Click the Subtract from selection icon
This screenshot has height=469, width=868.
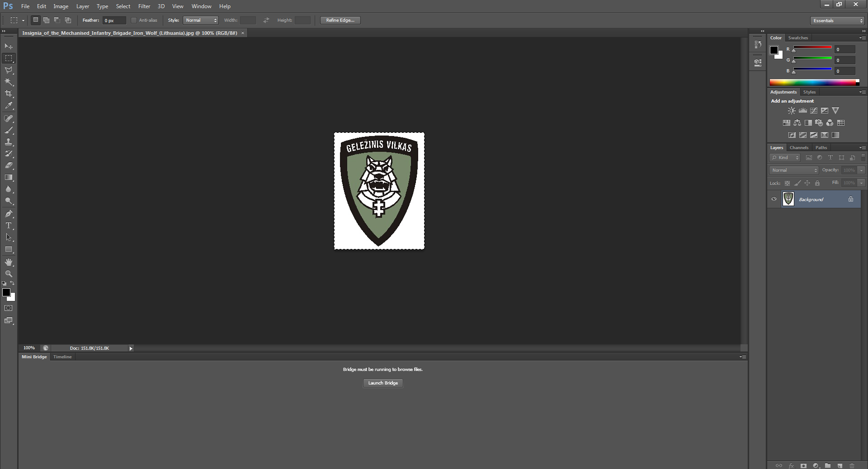[57, 20]
